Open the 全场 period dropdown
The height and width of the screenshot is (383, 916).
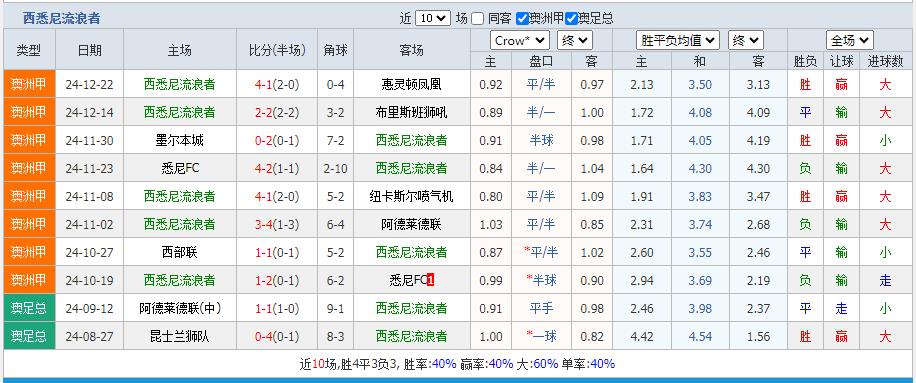coord(850,40)
